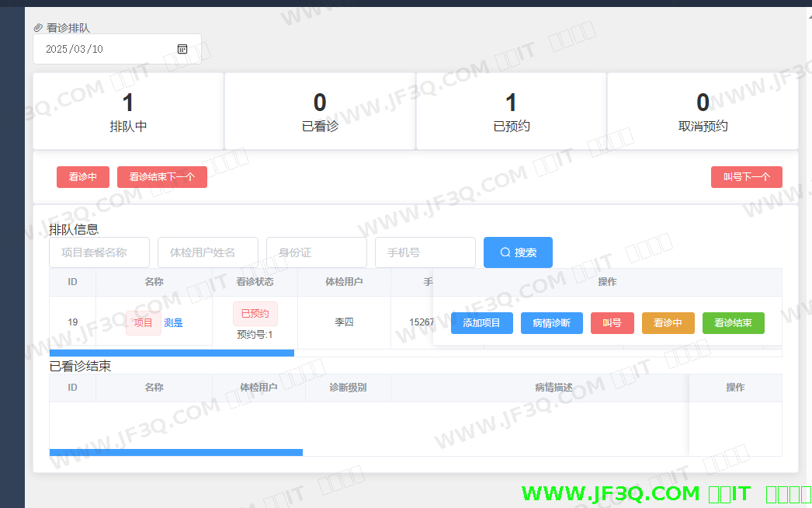
Task: Open the calendar picker icon
Action: (182, 49)
